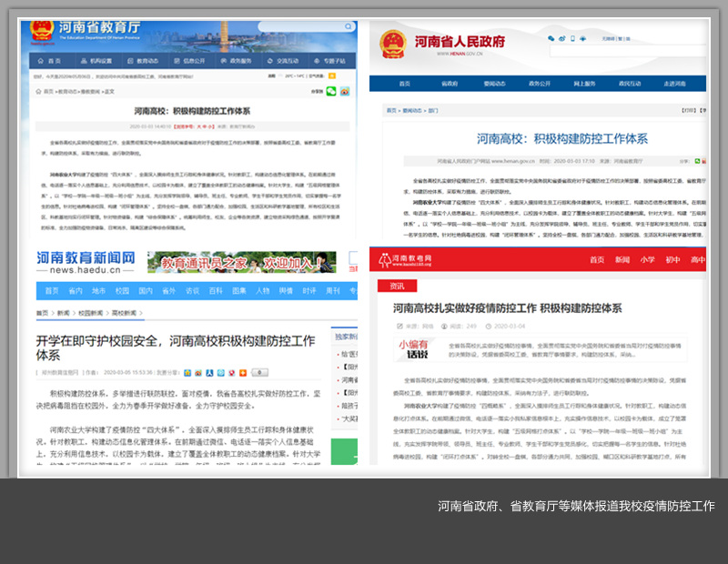728x564 pixels.
Task: Click the article headline 河南高校：积极构建防控工作体系 in blue
Action: (562, 139)
